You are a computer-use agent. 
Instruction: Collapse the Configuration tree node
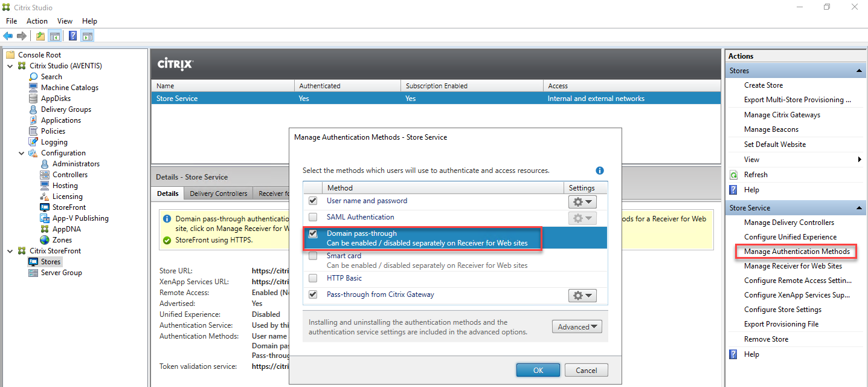pos(22,153)
